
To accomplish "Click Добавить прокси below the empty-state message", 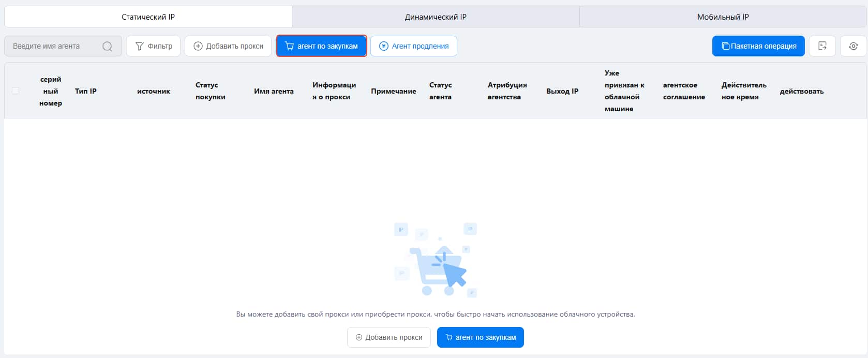I will point(388,337).
